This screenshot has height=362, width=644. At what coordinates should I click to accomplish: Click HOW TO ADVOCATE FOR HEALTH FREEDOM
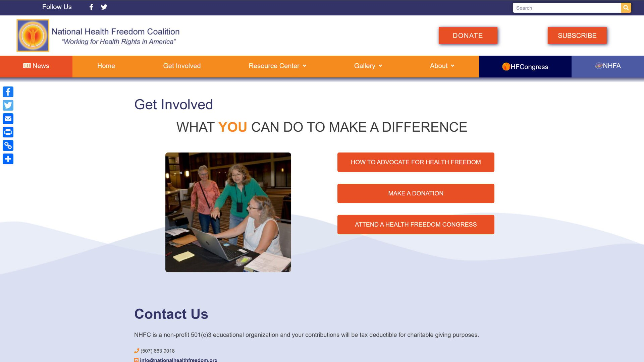[x=416, y=162]
